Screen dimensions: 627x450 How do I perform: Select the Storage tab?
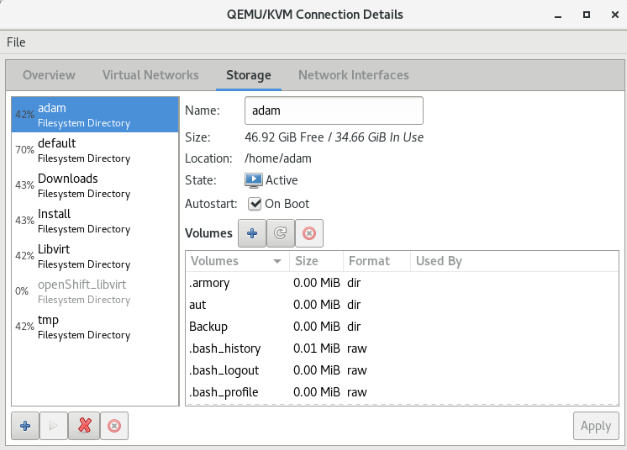(x=248, y=75)
